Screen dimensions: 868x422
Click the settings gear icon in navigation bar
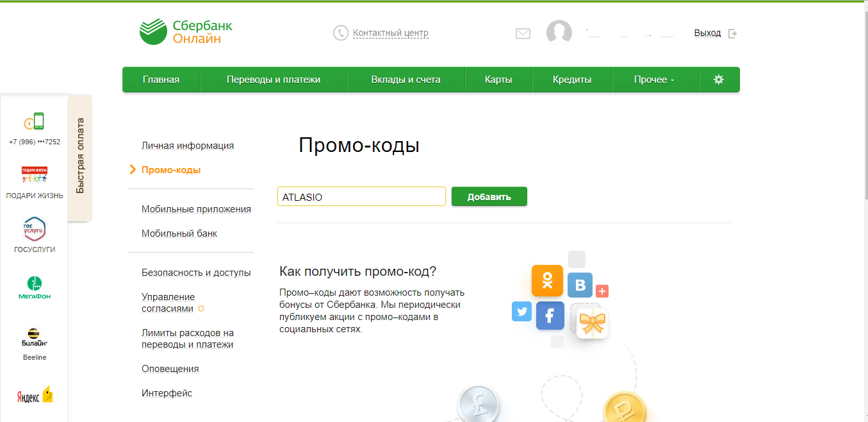click(x=718, y=80)
